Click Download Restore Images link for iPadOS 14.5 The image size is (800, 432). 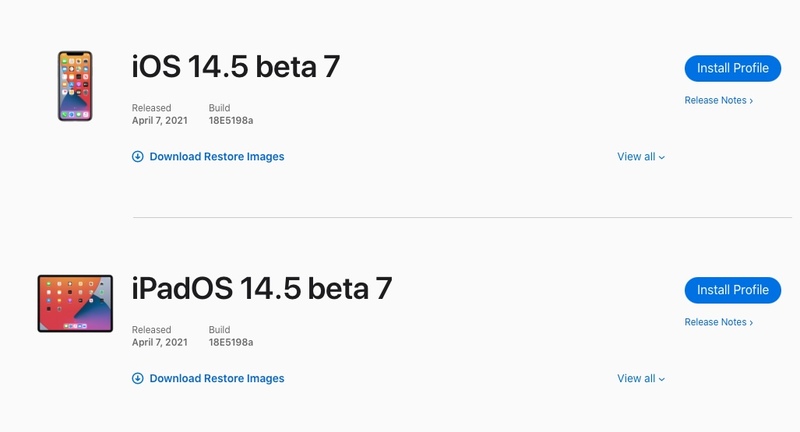coord(217,378)
